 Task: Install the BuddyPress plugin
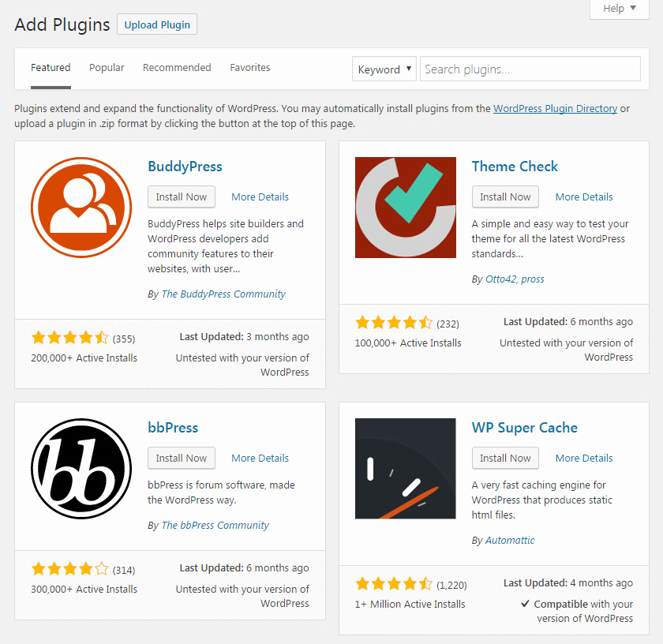181,197
